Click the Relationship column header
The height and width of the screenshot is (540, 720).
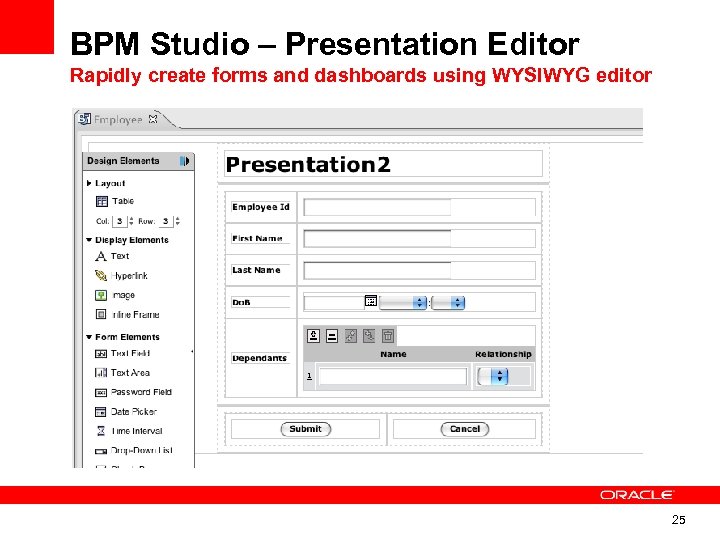pos(503,354)
